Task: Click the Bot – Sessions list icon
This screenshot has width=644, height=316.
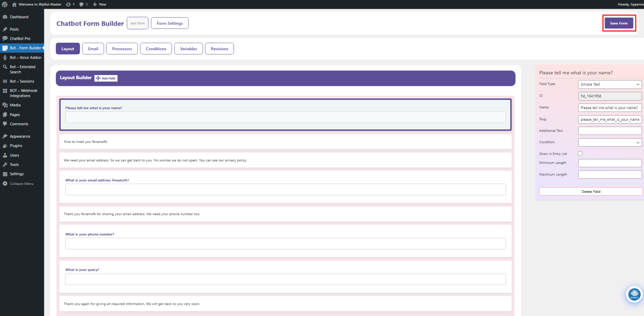Action: point(5,81)
